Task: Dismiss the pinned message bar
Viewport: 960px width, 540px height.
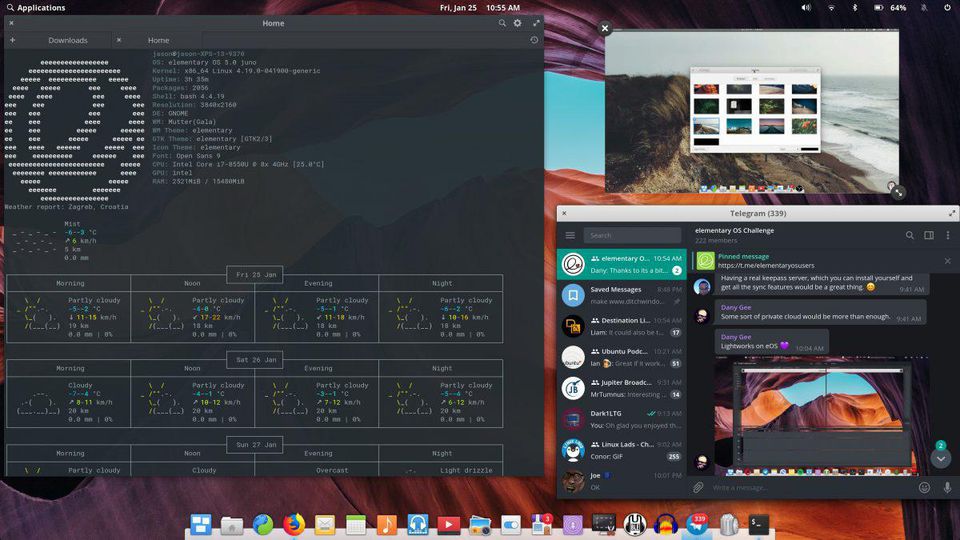Action: tap(947, 261)
